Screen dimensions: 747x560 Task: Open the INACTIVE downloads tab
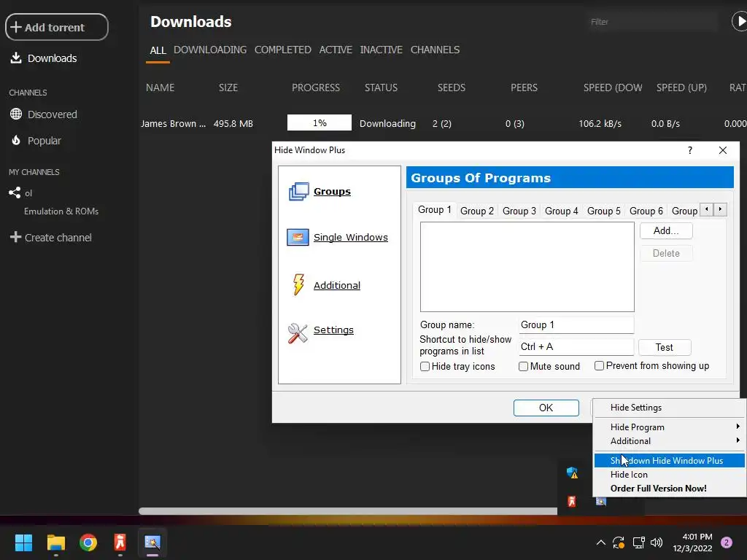click(381, 50)
